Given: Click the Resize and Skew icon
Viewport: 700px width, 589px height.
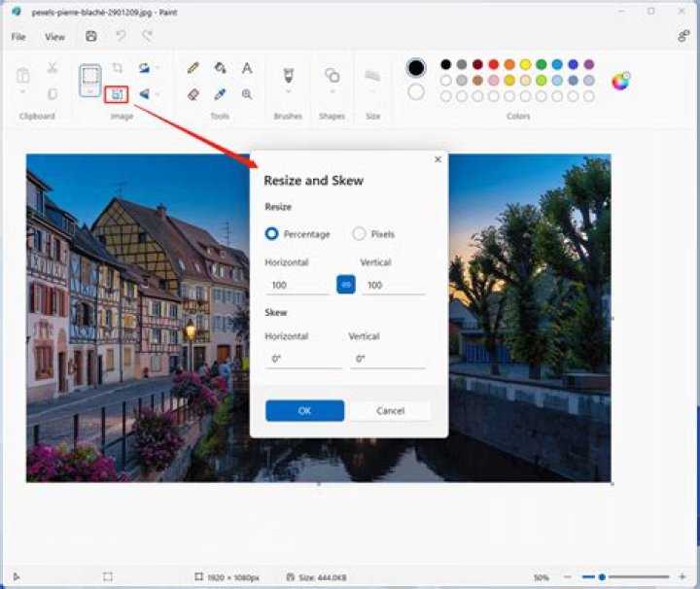Looking at the screenshot, I should [x=117, y=94].
